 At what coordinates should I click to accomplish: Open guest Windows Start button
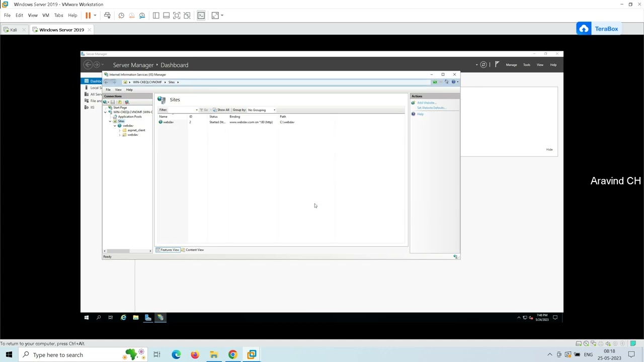pyautogui.click(x=87, y=318)
